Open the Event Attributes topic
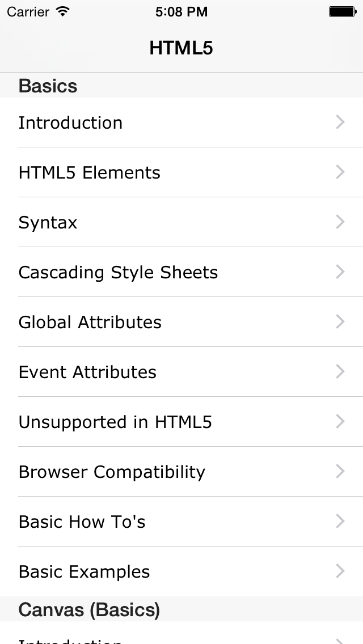363x644 pixels. (87, 372)
